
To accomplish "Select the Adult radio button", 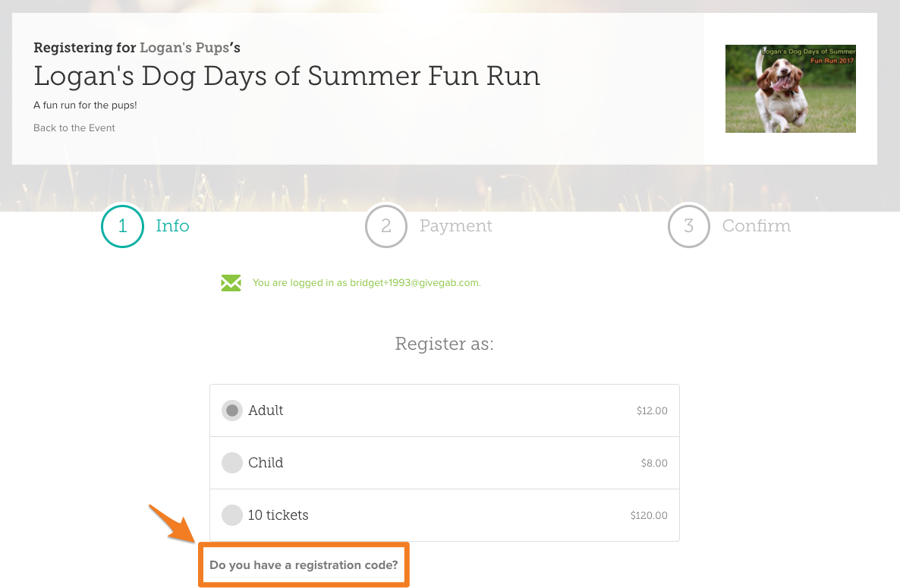I will click(x=232, y=410).
